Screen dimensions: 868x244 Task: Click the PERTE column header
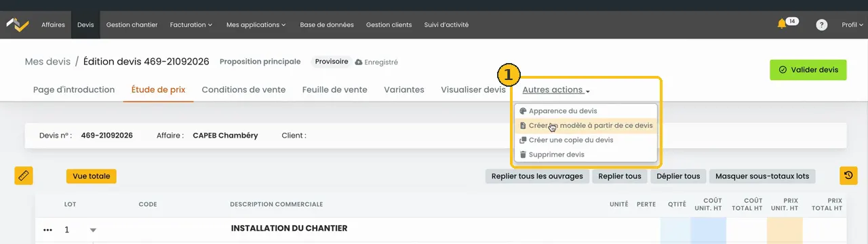tap(646, 204)
